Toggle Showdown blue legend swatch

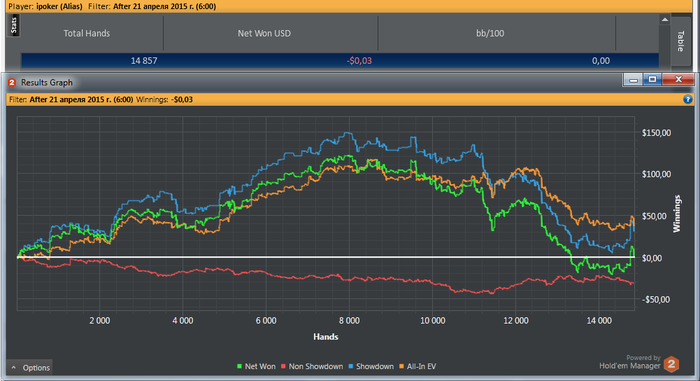coord(350,366)
